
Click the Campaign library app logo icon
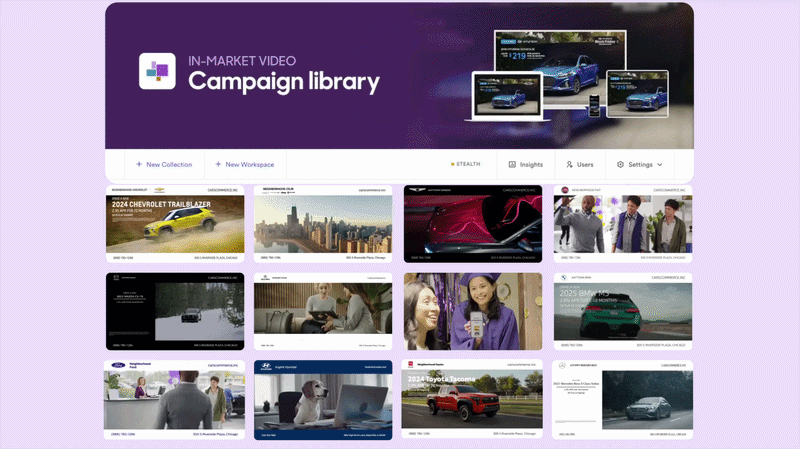point(157,71)
